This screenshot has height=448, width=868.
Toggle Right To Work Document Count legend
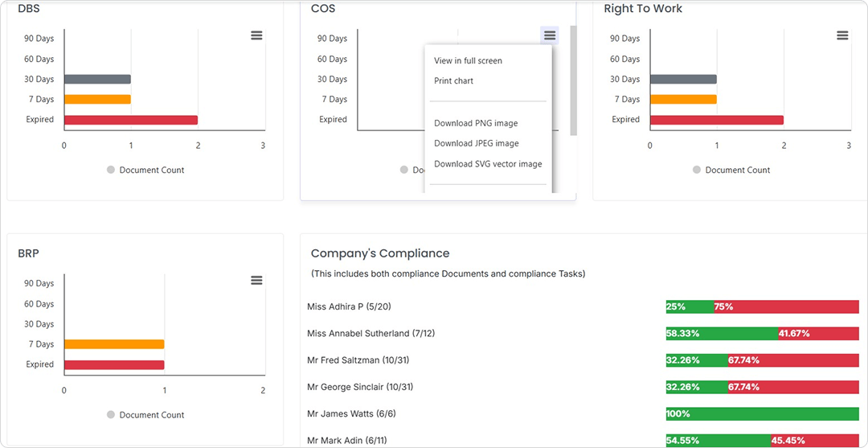pyautogui.click(x=731, y=170)
